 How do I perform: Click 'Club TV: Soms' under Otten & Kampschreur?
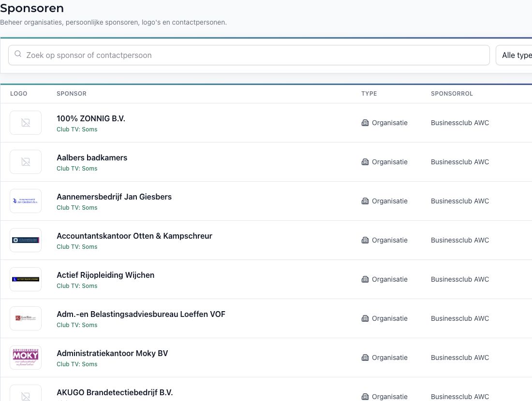pos(77,247)
